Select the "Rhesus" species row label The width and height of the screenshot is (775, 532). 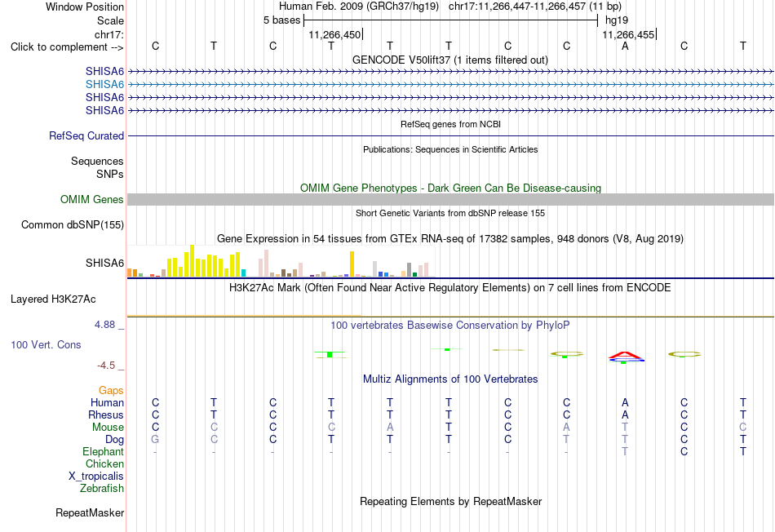(x=106, y=415)
